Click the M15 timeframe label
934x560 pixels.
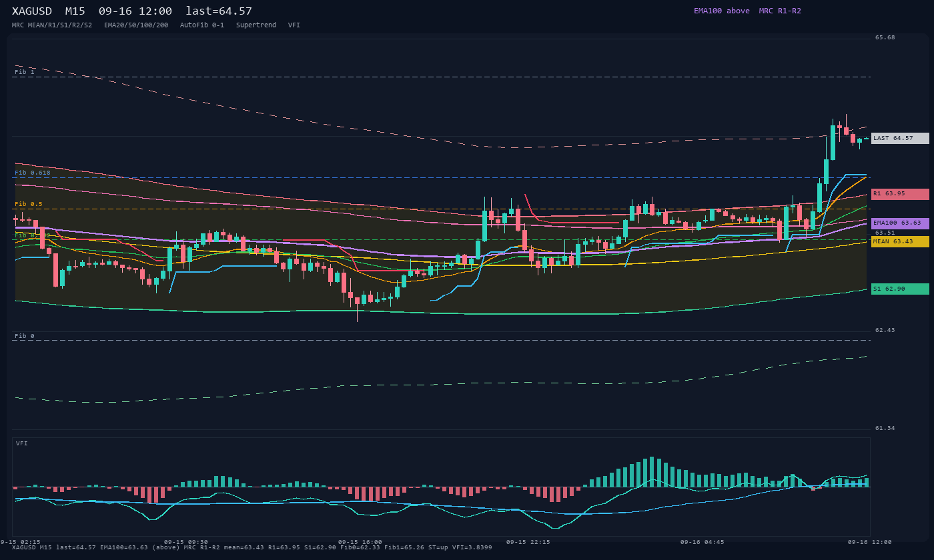point(75,11)
